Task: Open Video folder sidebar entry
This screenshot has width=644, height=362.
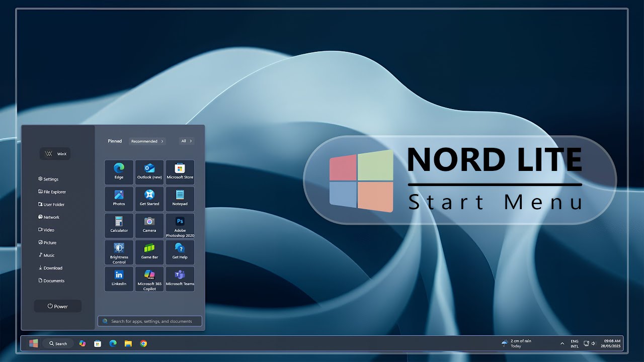Action: point(46,230)
